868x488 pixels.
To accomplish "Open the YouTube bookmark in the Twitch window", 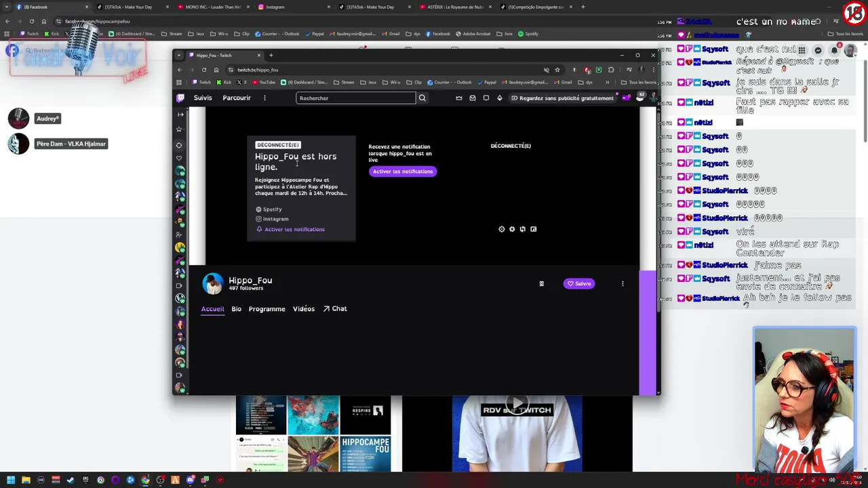I will coord(264,83).
